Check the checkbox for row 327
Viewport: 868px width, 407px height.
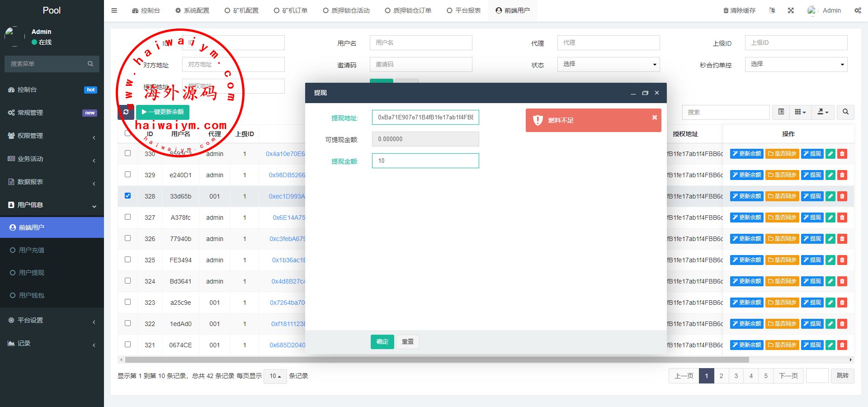(127, 217)
